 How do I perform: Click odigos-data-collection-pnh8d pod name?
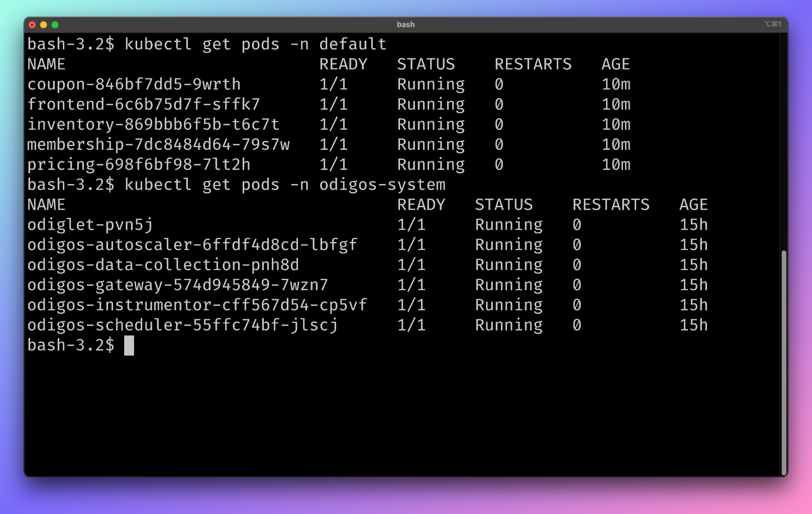coord(163,265)
